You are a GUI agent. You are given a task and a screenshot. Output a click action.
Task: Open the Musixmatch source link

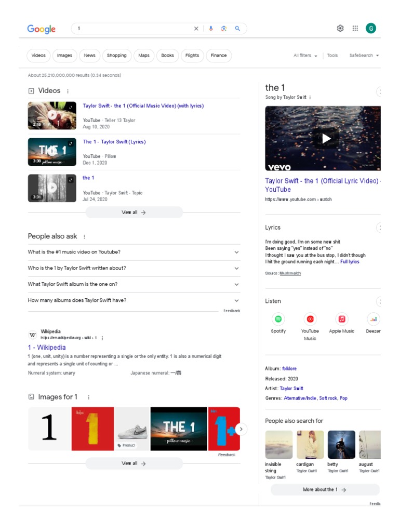pos(290,273)
